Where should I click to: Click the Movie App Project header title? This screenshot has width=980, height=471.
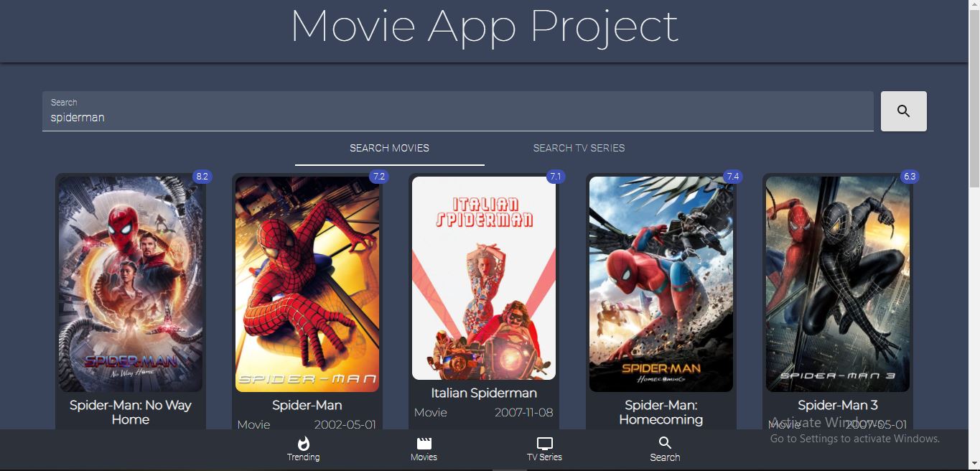(484, 27)
